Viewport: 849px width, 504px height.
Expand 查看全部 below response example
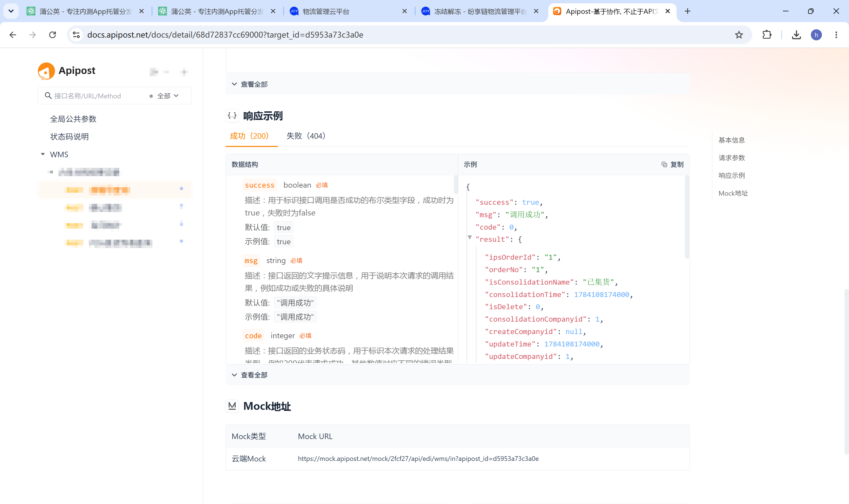tap(250, 375)
